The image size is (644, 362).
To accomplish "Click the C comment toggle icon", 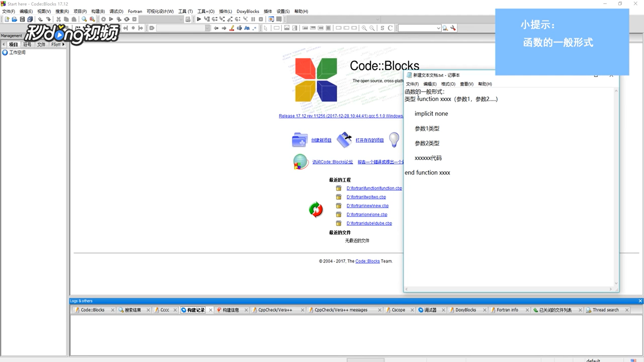I will point(390,28).
